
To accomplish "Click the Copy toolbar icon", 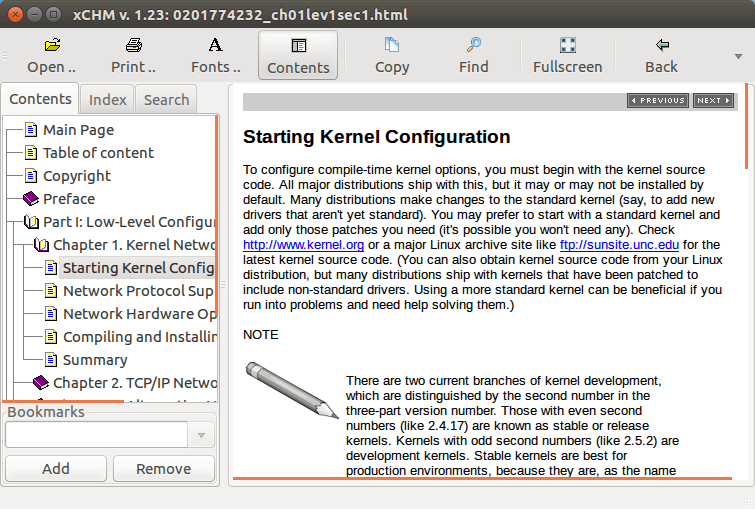I will coord(392,45).
